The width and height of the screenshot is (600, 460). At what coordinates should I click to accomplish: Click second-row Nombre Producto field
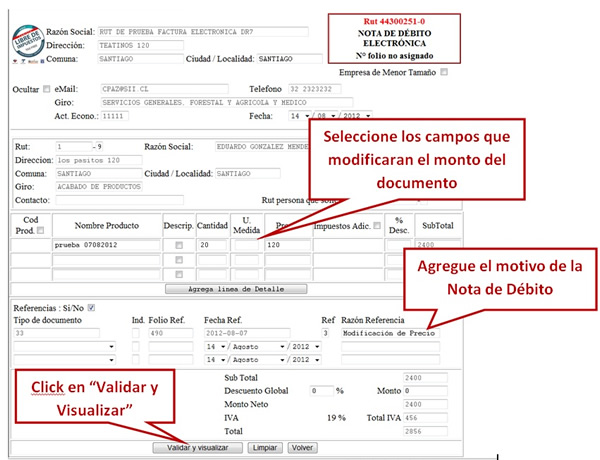(x=106, y=260)
